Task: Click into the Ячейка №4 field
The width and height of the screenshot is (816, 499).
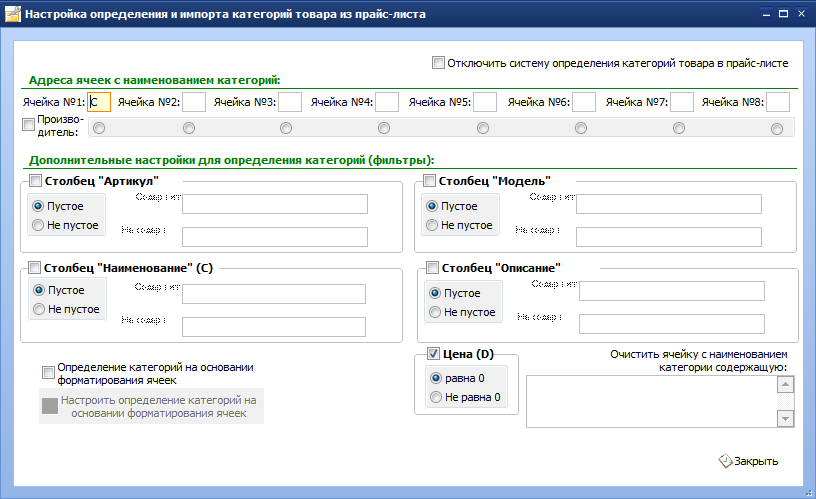Action: click(x=387, y=102)
